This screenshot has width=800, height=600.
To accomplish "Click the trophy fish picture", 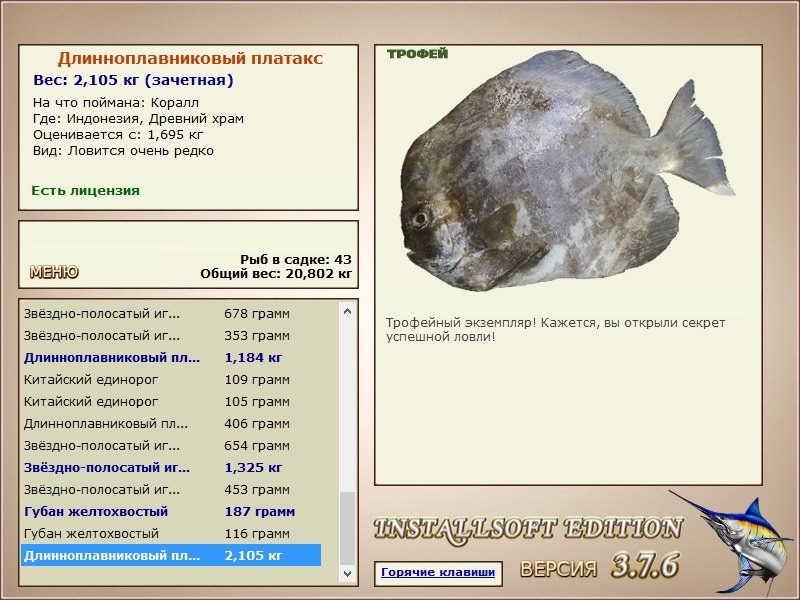I will point(568,171).
